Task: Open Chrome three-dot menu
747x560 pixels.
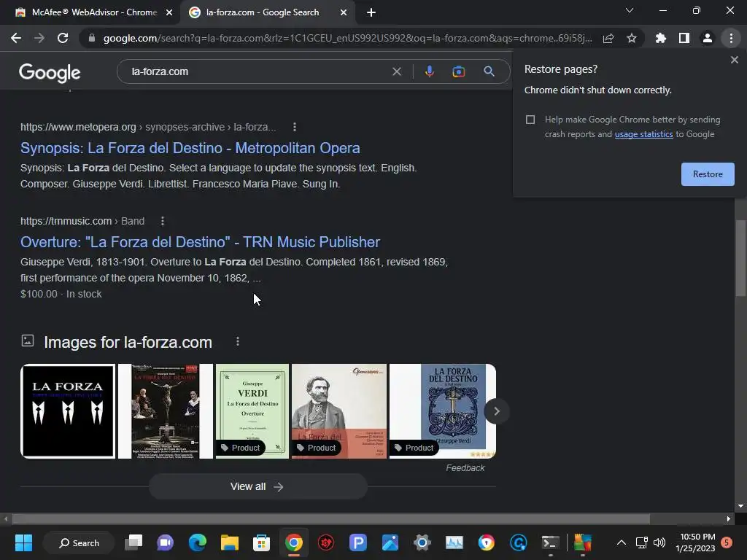Action: click(731, 38)
